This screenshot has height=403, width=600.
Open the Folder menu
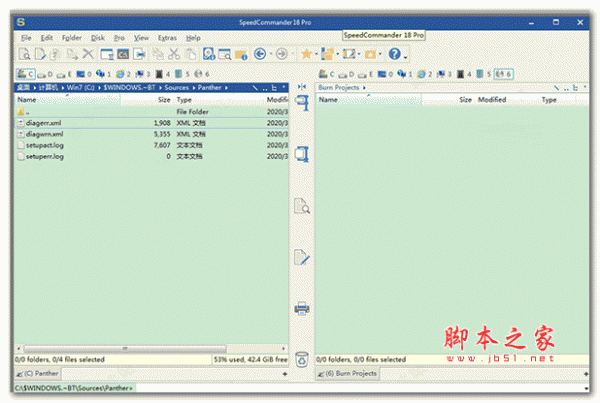(72, 38)
